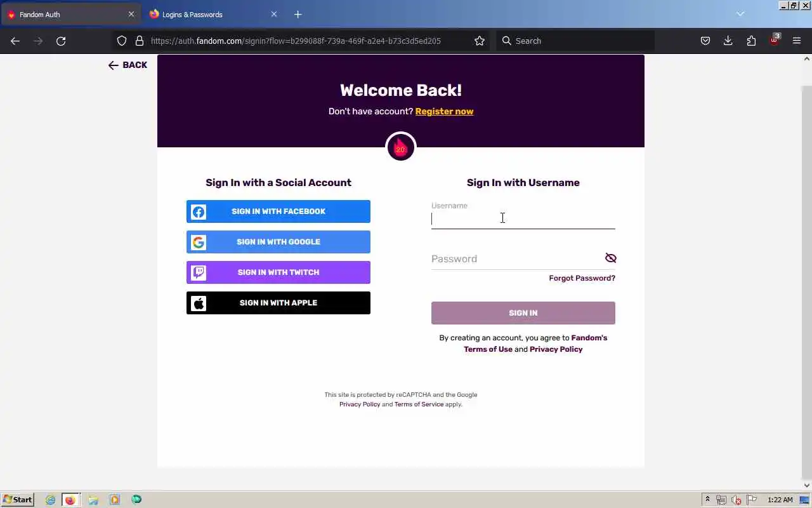The width and height of the screenshot is (812, 508).
Task: Click the scrollbar down arrow
Action: coord(807,485)
